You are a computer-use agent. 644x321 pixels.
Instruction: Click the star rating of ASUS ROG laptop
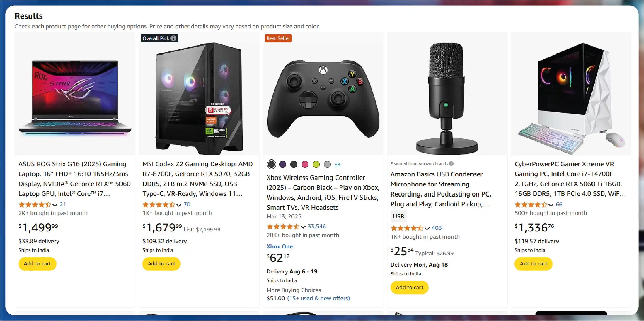[35, 205]
